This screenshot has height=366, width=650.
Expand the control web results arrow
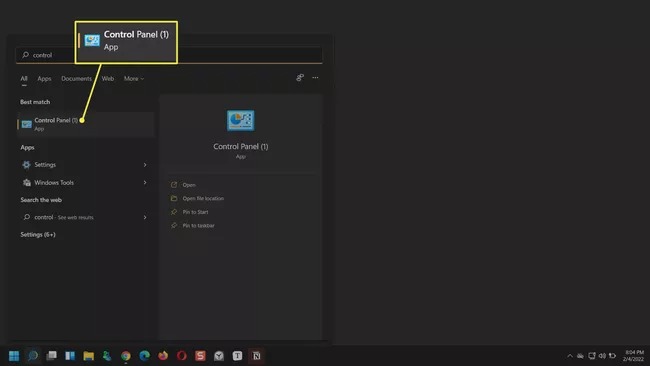(x=145, y=217)
